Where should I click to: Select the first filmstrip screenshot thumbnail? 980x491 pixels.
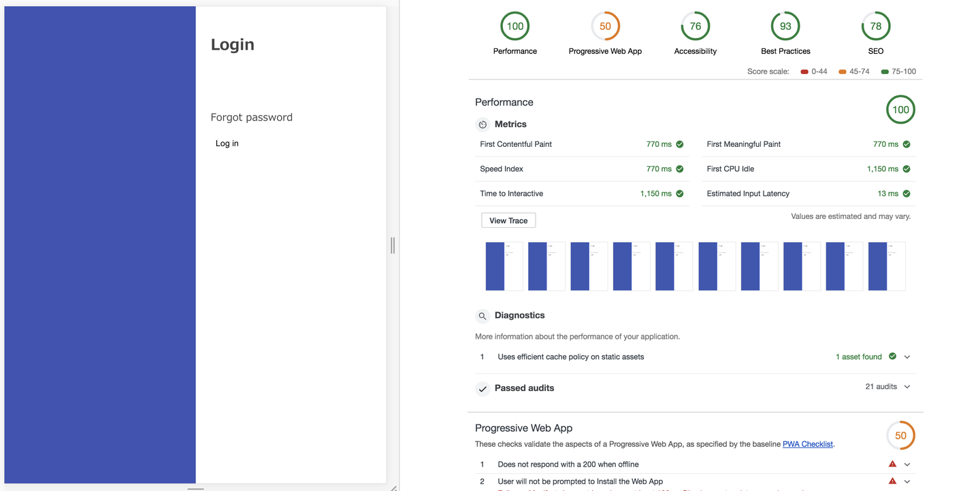504,266
